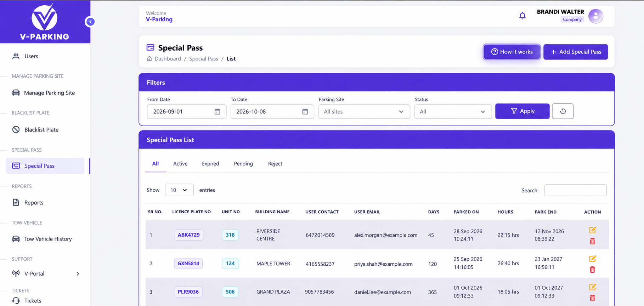Open the To Date calendar picker icon
Viewport: 644px width, 306px height.
pyautogui.click(x=305, y=112)
